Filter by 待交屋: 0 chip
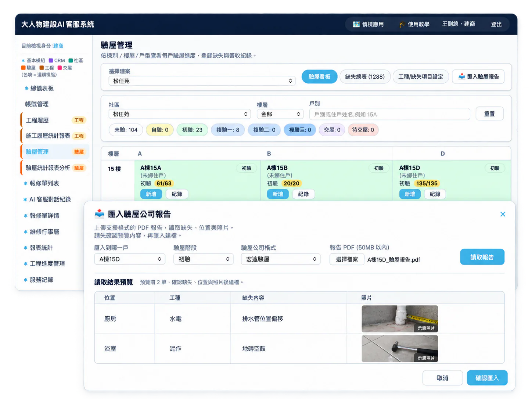 click(363, 130)
